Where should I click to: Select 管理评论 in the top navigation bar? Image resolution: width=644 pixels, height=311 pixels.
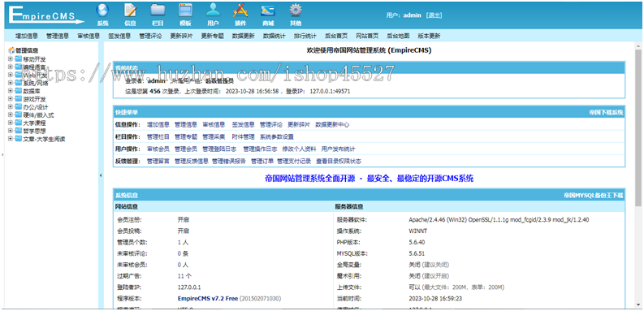[x=150, y=36]
